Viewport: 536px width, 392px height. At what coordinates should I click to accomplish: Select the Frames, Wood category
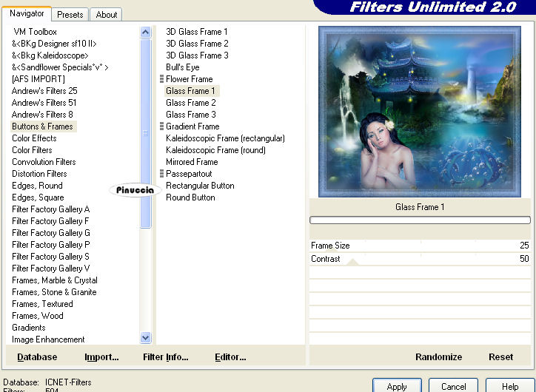[38, 316]
